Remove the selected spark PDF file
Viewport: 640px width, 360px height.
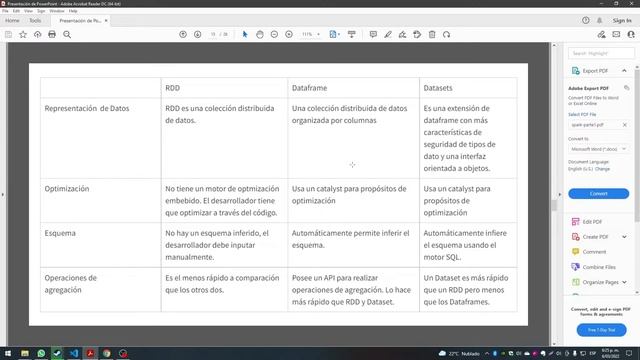point(624,125)
